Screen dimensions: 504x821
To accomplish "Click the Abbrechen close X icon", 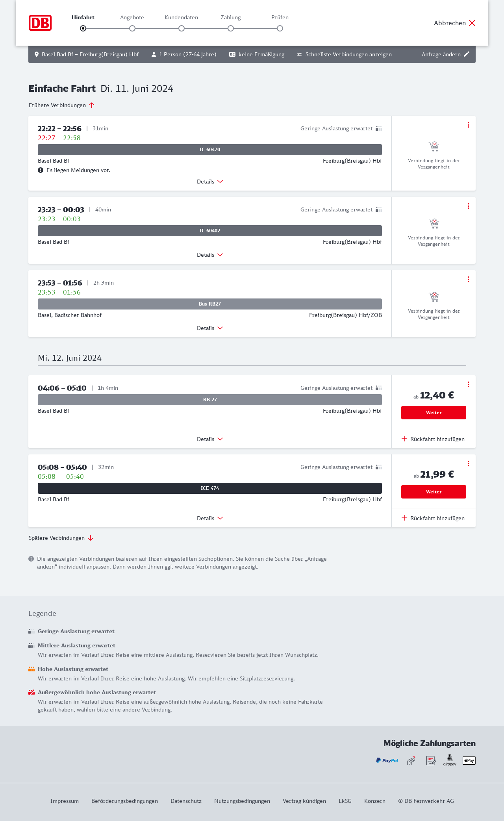I will (x=472, y=23).
